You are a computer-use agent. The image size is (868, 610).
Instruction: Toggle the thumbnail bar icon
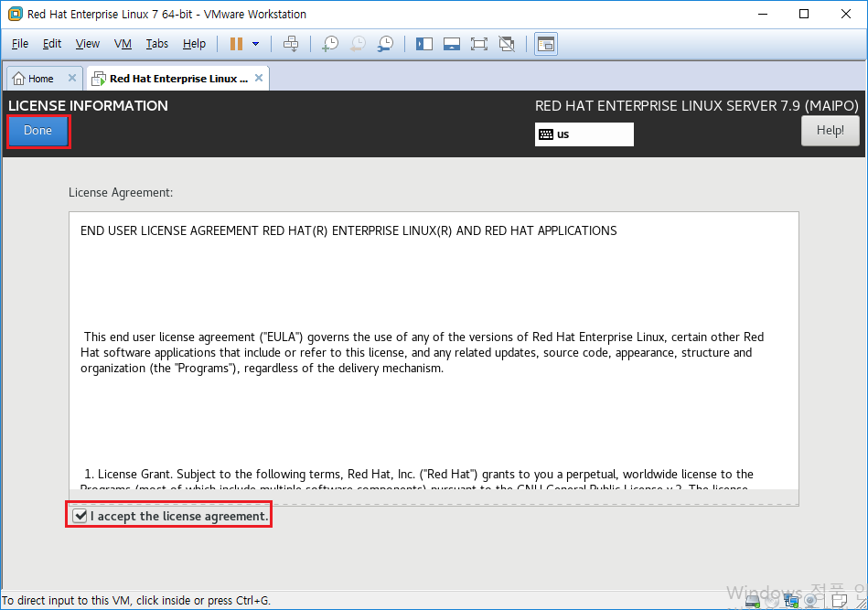(x=452, y=44)
